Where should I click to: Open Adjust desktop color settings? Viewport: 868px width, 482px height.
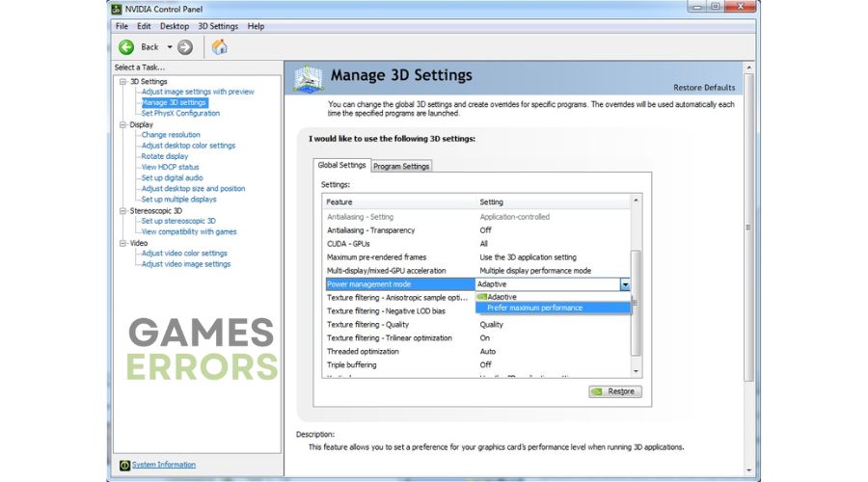188,146
